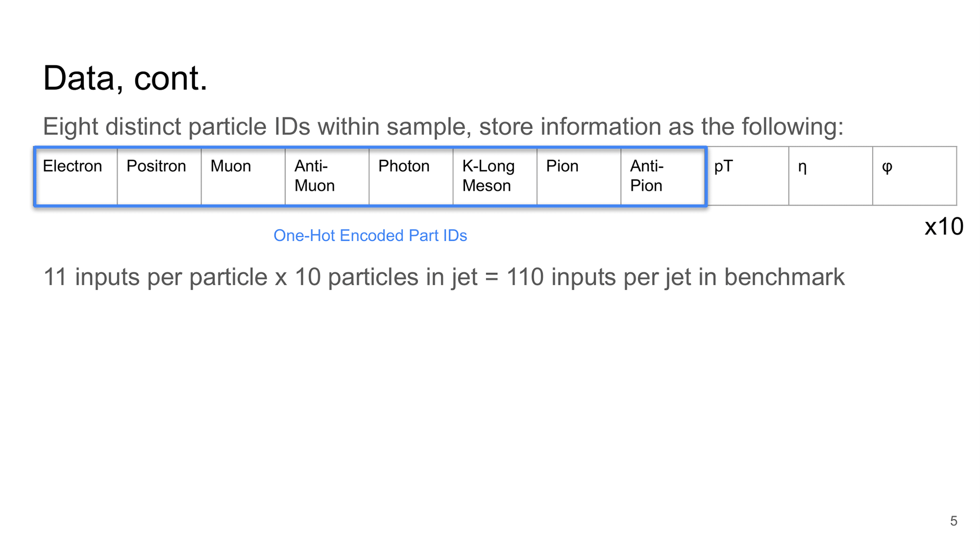Select the K-Long Meson cell
Image resolution: width=980 pixels, height=551 pixels.
[x=495, y=176]
